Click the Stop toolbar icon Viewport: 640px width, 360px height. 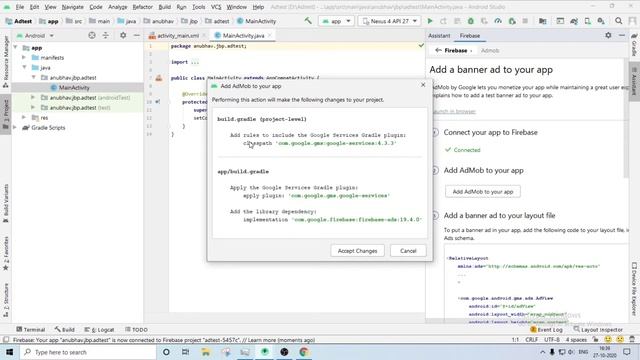pyautogui.click(x=525, y=21)
